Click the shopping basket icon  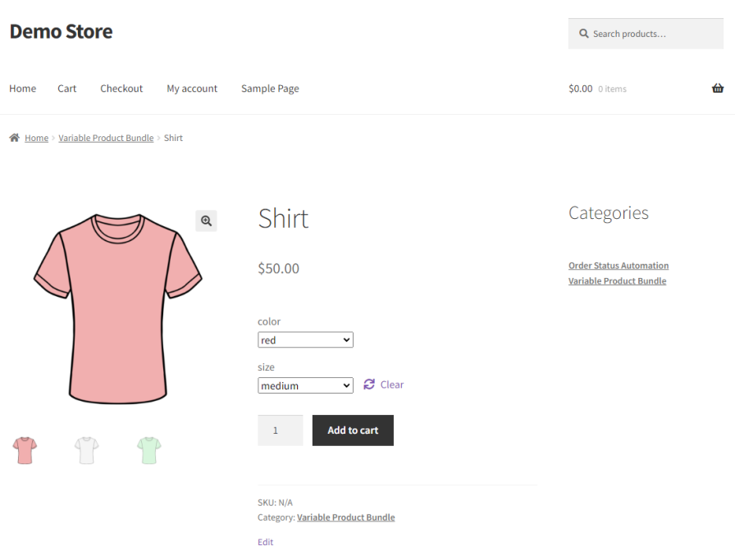coord(718,89)
